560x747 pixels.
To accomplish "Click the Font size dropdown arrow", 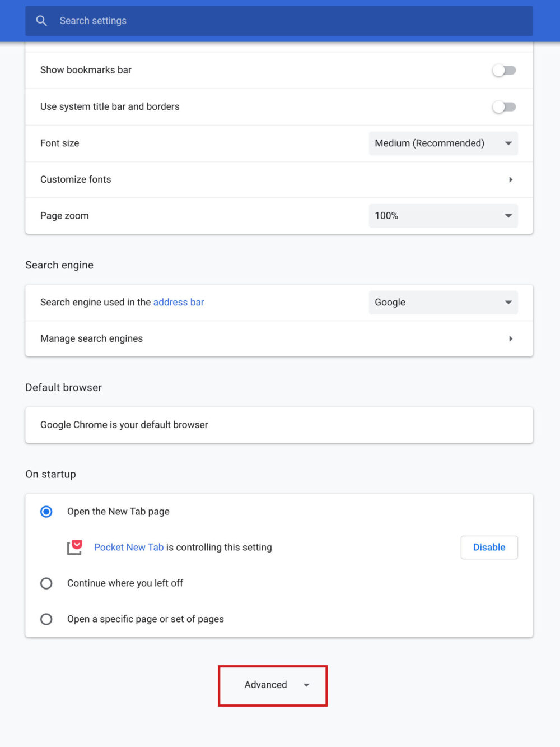I will [x=508, y=143].
